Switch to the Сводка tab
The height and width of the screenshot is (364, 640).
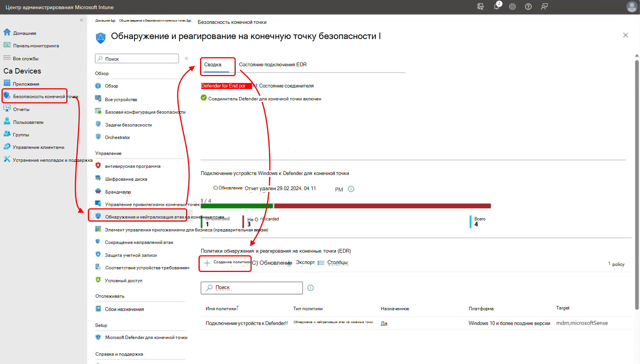tap(213, 65)
